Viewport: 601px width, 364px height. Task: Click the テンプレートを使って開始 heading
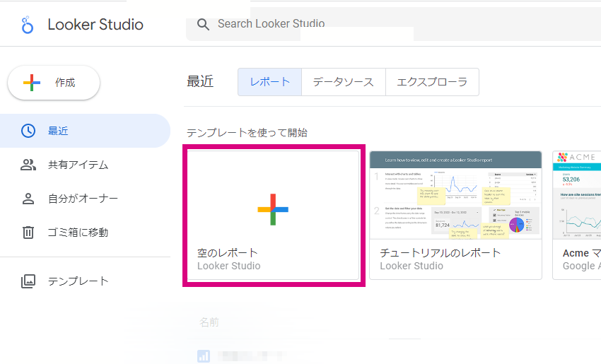click(x=247, y=133)
